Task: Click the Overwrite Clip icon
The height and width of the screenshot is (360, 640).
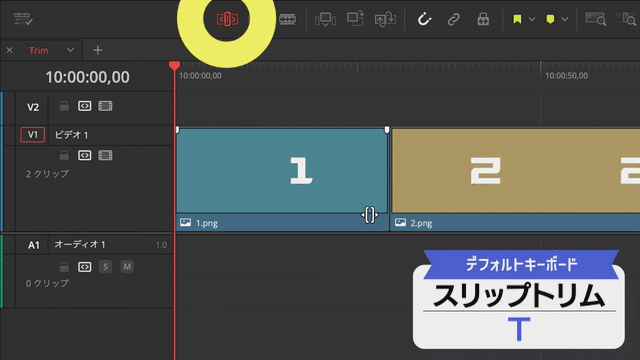Action: (x=355, y=19)
